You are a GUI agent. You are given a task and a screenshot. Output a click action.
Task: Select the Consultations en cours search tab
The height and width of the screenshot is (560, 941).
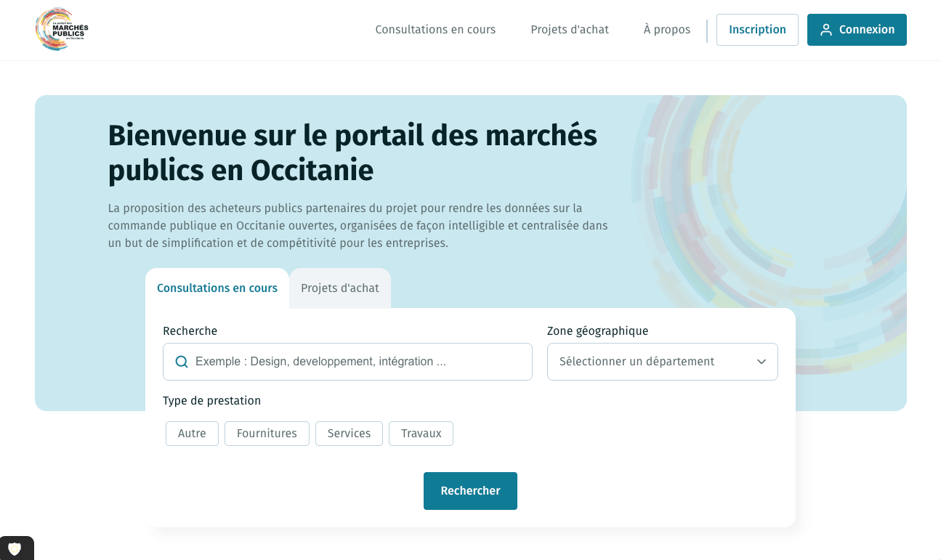(217, 288)
